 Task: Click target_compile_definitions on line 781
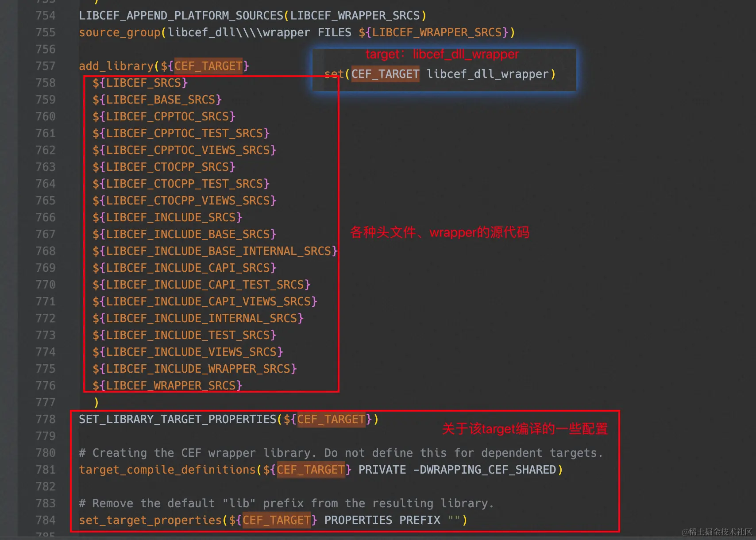pyautogui.click(x=167, y=470)
